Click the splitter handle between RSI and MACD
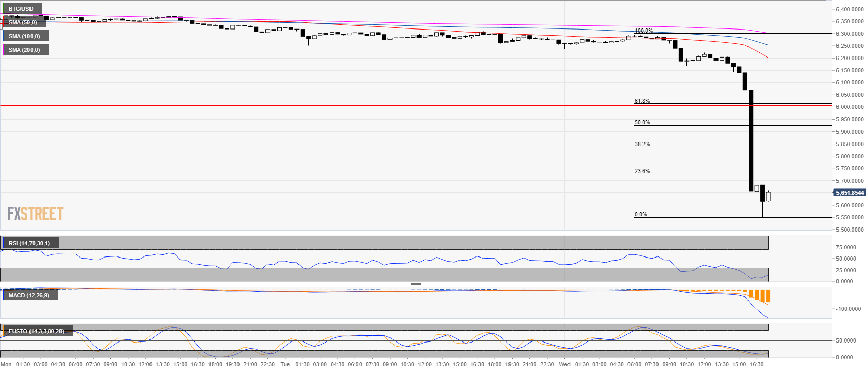868x371 pixels. point(415,284)
